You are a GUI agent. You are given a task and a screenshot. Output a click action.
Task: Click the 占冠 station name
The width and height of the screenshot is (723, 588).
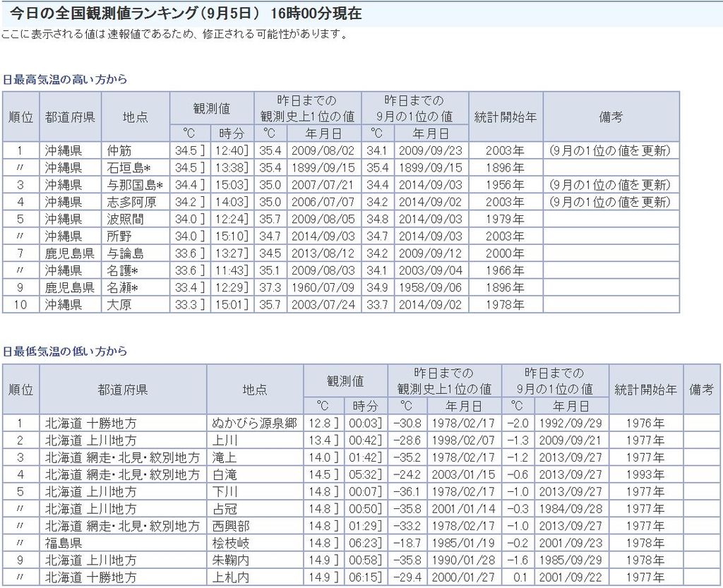224,509
